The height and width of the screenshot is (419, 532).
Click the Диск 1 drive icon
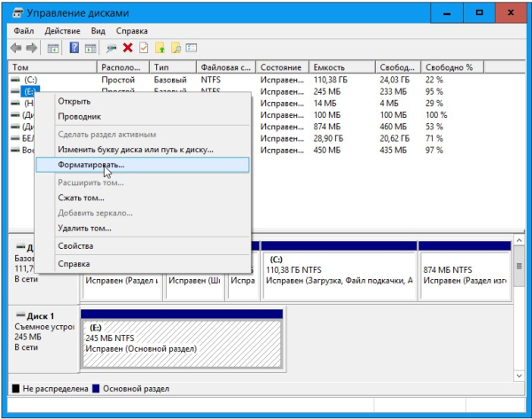pos(20,315)
